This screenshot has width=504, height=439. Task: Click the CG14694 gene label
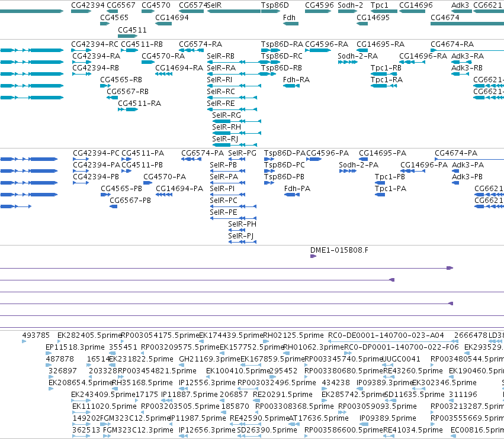coord(172,18)
